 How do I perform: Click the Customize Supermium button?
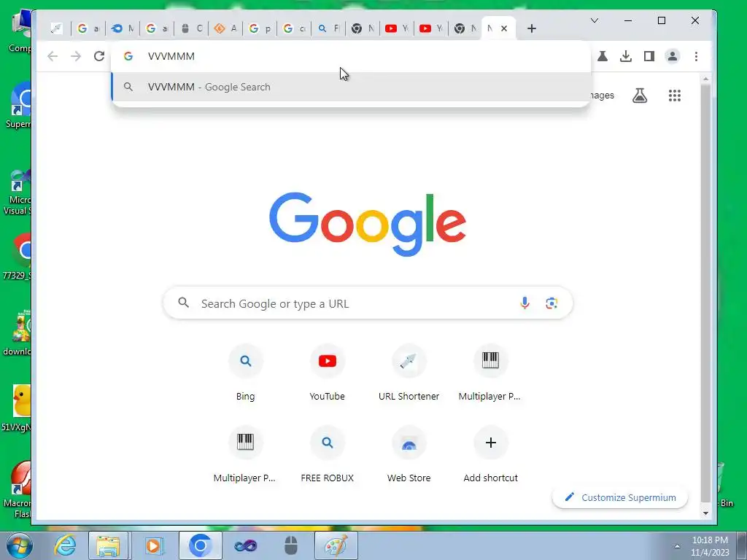[620, 497]
